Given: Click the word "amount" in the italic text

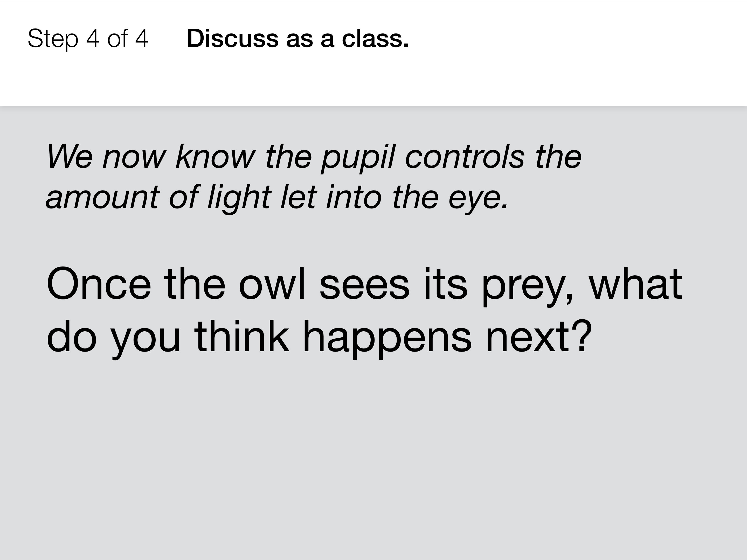Looking at the screenshot, I should tap(103, 198).
